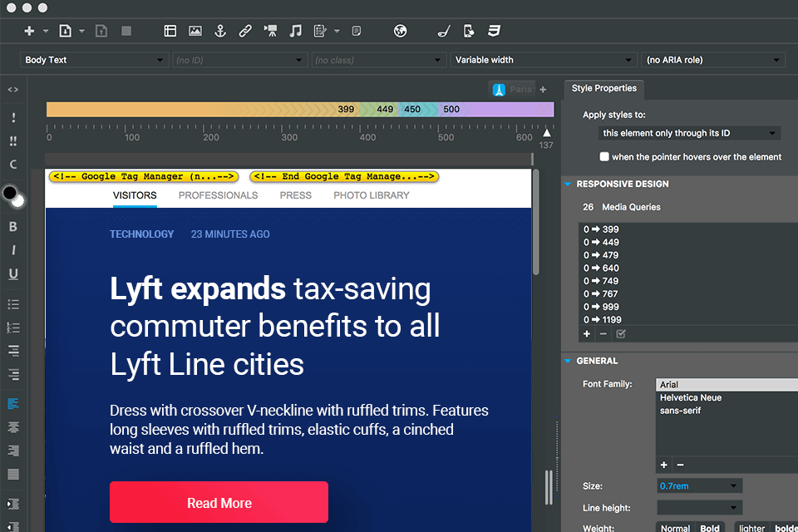The height and width of the screenshot is (532, 798).
Task: Add a media query with the plus button
Action: 587,334
